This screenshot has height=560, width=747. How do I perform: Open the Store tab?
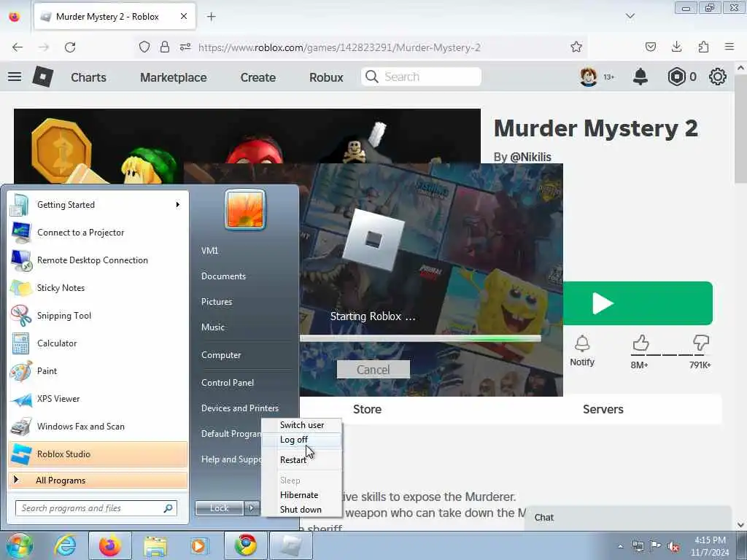[368, 409]
